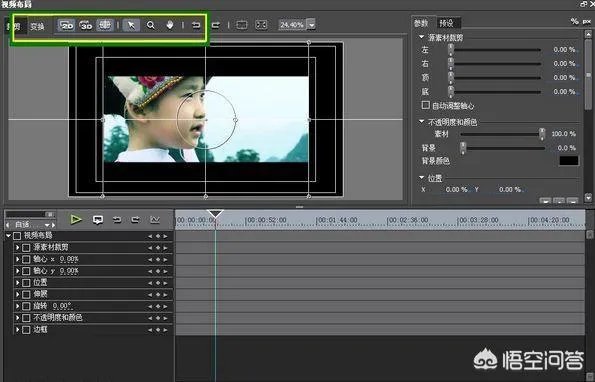Open the 变换 tab

(x=37, y=26)
